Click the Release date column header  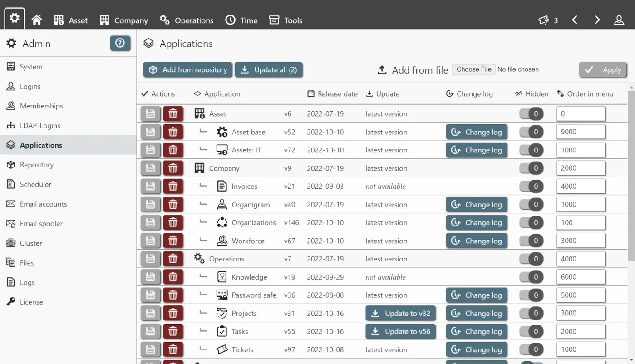[x=332, y=94]
